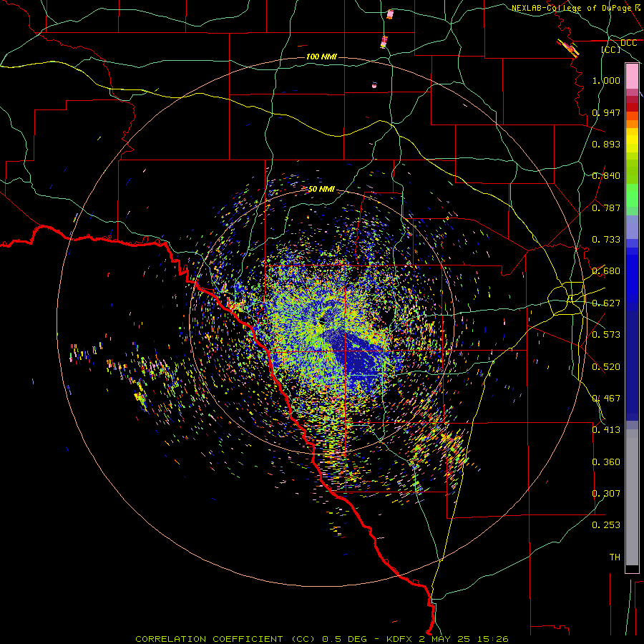Pick the bright green color bar segment
This screenshot has height=644, width=644.
[x=632, y=195]
